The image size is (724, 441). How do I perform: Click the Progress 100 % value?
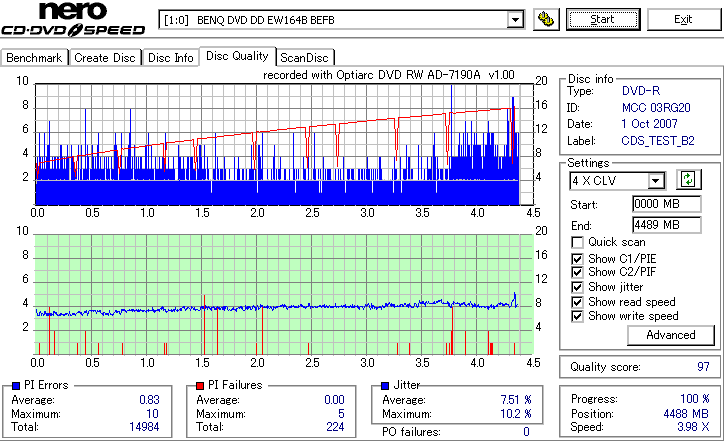pos(694,399)
